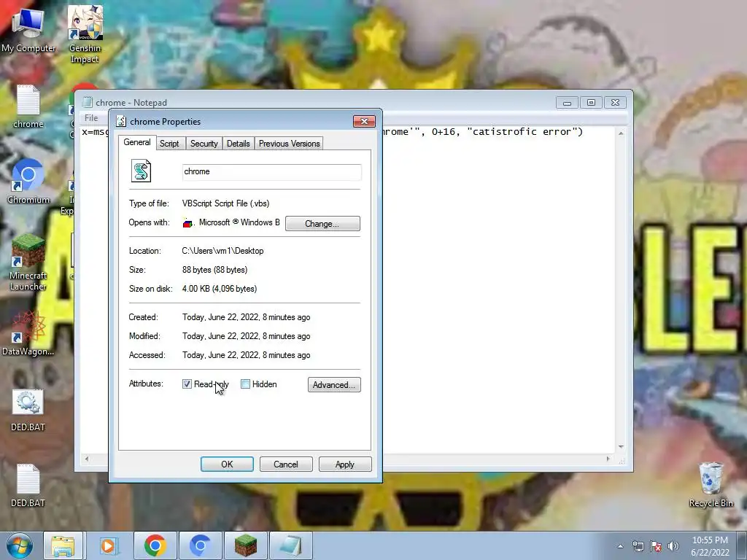Click the Change... button for Opens with
The image size is (747, 560).
click(x=322, y=223)
